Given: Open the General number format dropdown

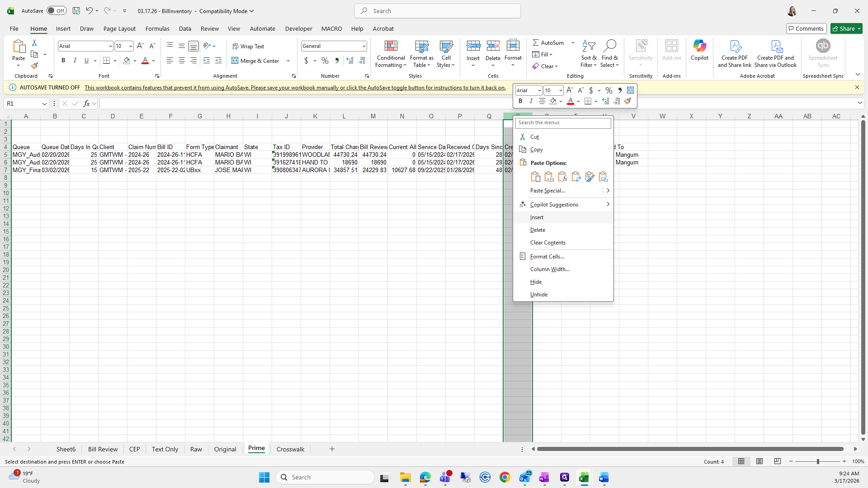Looking at the screenshot, I should point(363,46).
